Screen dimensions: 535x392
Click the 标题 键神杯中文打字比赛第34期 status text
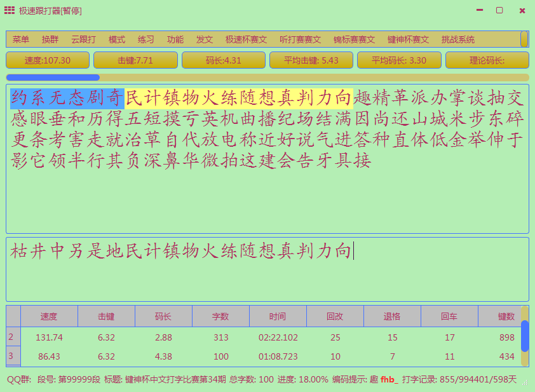(165, 379)
